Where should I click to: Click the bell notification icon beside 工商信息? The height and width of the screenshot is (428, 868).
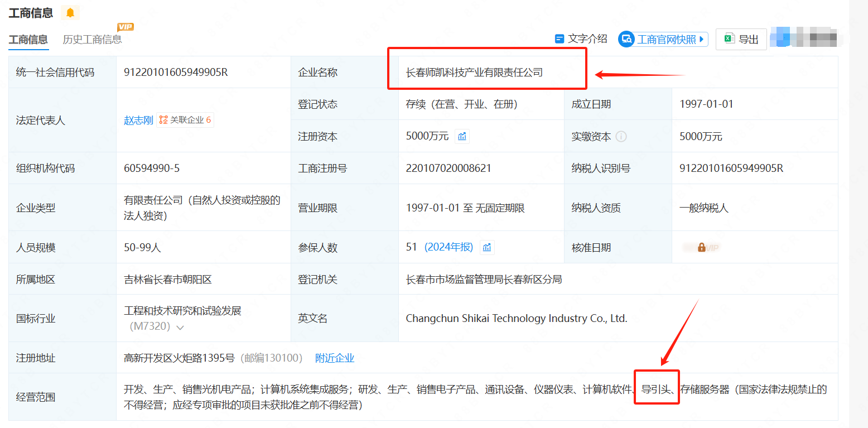pyautogui.click(x=70, y=13)
